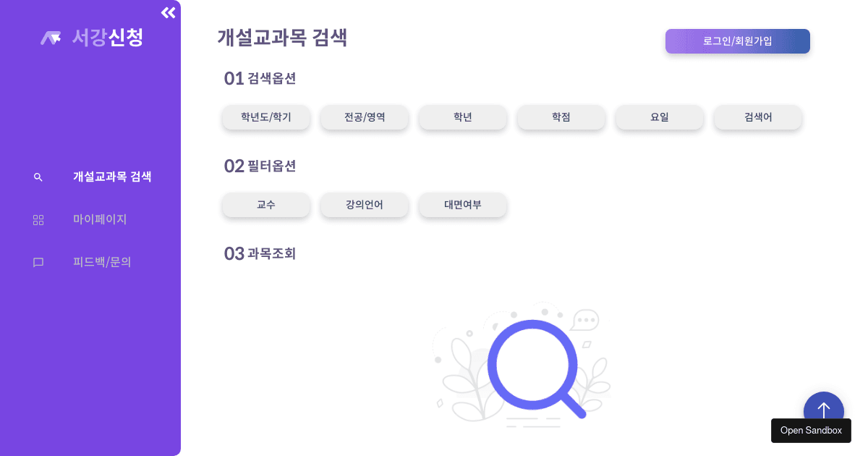Image resolution: width=868 pixels, height=456 pixels.
Task: Enable the 교수 filter
Action: 266,205
